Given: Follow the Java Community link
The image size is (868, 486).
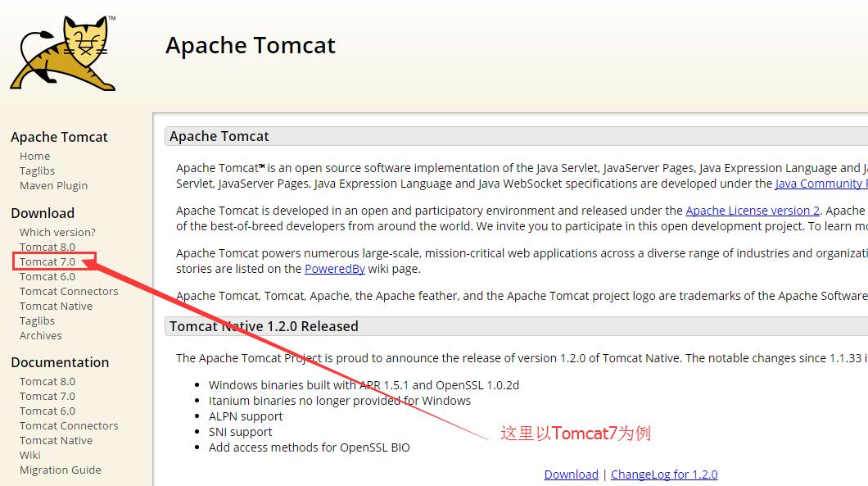Looking at the screenshot, I should tap(821, 184).
